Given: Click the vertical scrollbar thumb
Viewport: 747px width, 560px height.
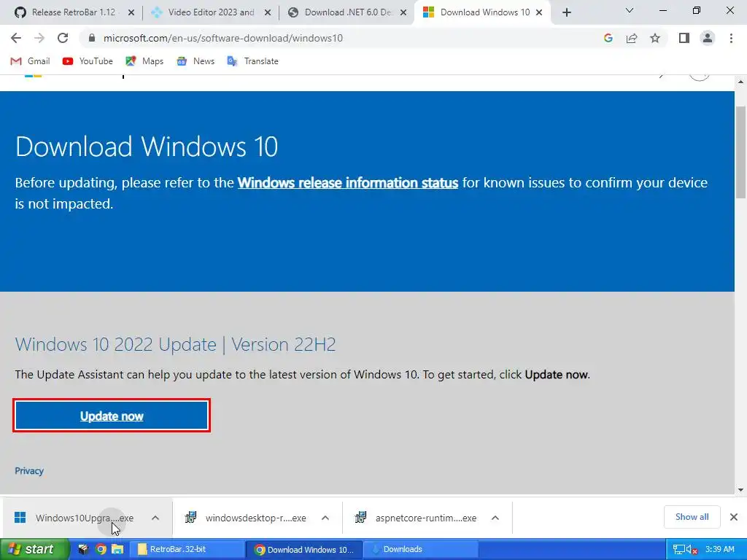Looking at the screenshot, I should (741, 152).
